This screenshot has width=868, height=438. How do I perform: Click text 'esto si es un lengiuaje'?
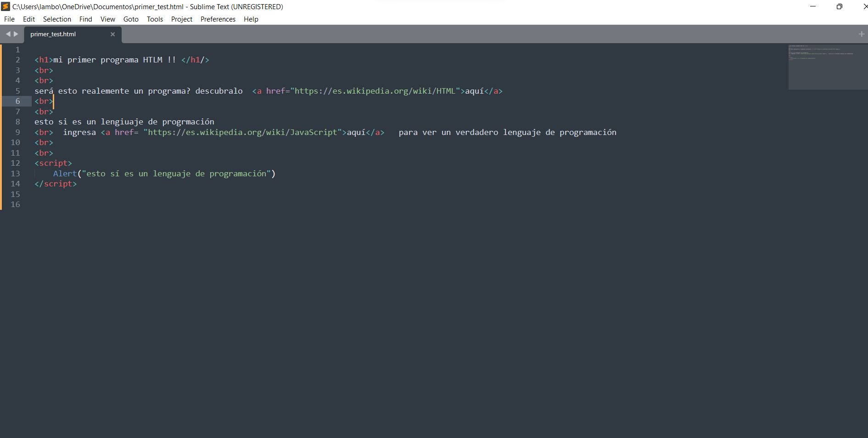click(89, 122)
